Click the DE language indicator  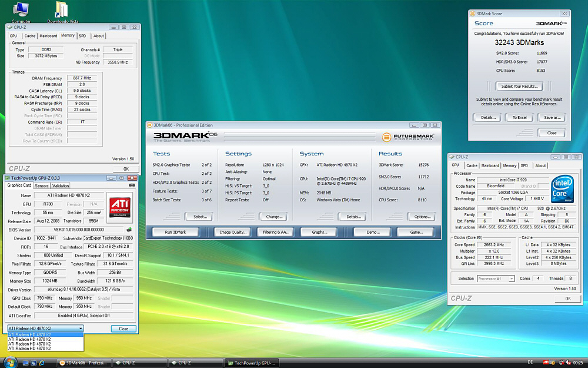tap(530, 362)
